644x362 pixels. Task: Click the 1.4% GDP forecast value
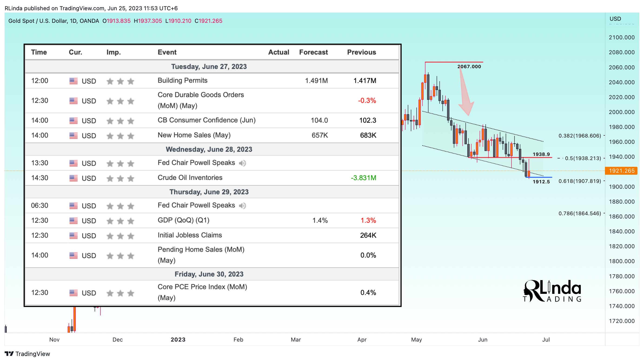[320, 220]
